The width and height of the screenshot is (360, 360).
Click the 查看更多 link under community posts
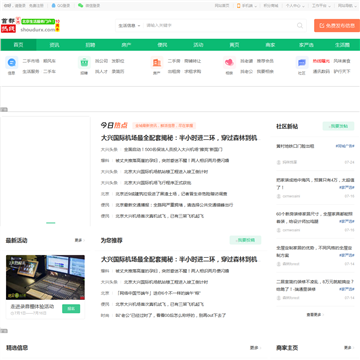[315, 314]
